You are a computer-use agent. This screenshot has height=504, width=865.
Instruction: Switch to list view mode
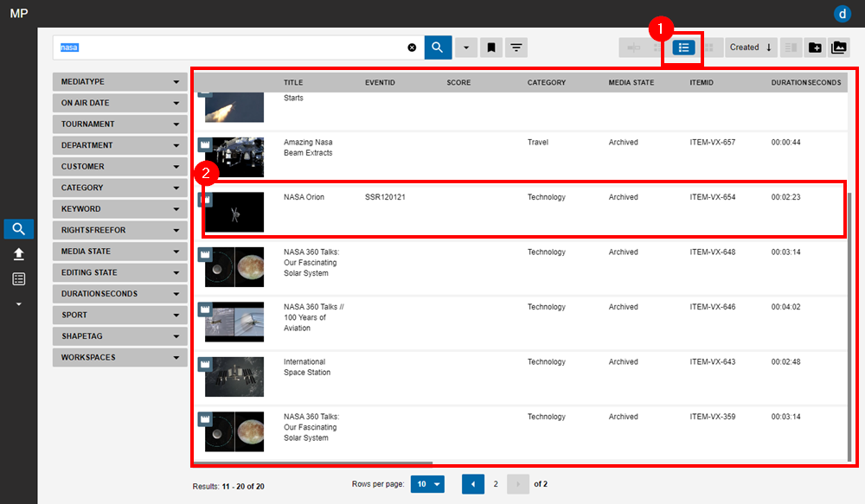pyautogui.click(x=683, y=48)
